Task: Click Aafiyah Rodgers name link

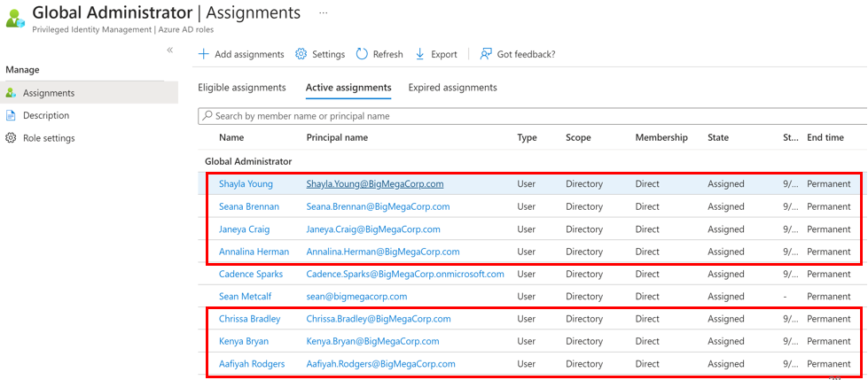Action: (x=252, y=364)
